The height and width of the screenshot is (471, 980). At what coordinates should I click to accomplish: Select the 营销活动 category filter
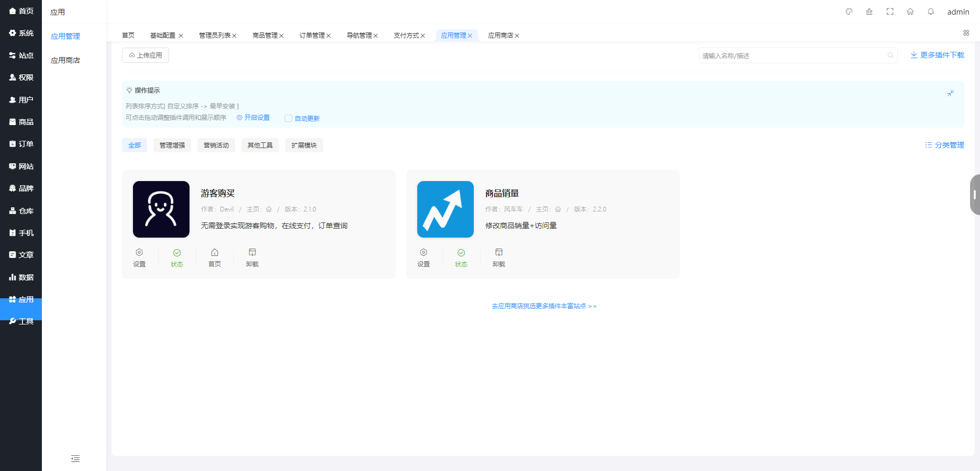pos(216,145)
